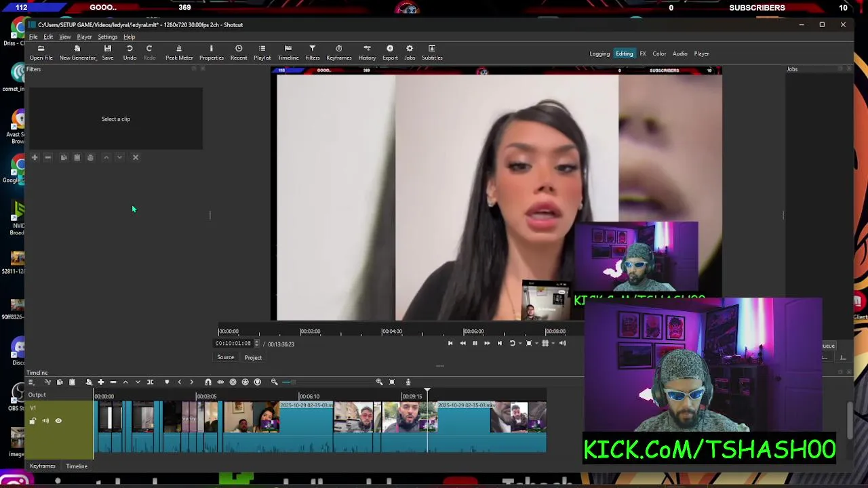868x488 pixels.
Task: Switch to the Source tab
Action: [x=225, y=357]
